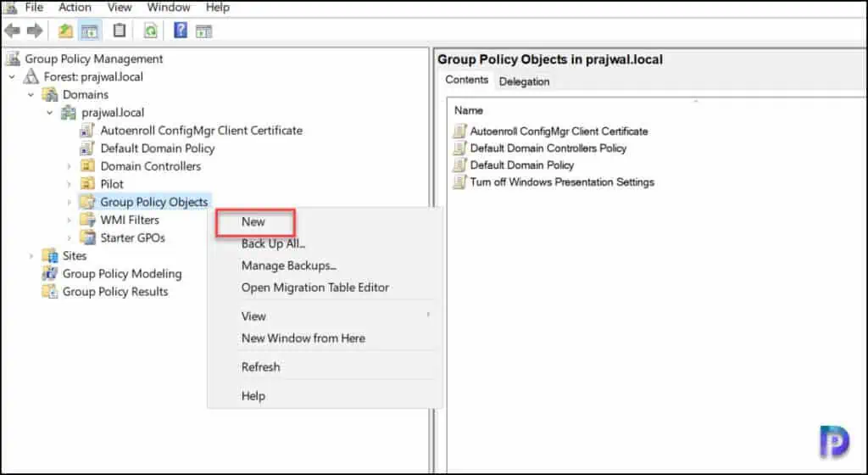Expand the Starter GPOs node
Screen dimensions: 868x475
[x=70, y=237]
